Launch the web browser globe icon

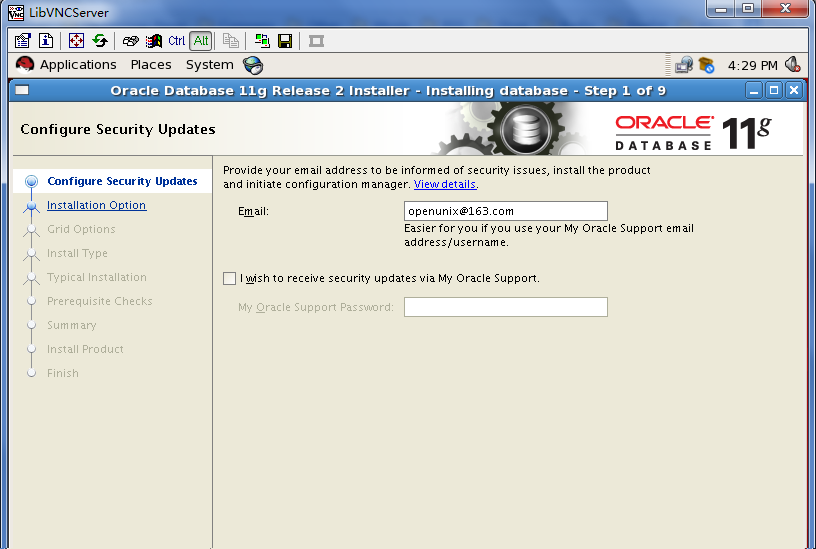[253, 65]
